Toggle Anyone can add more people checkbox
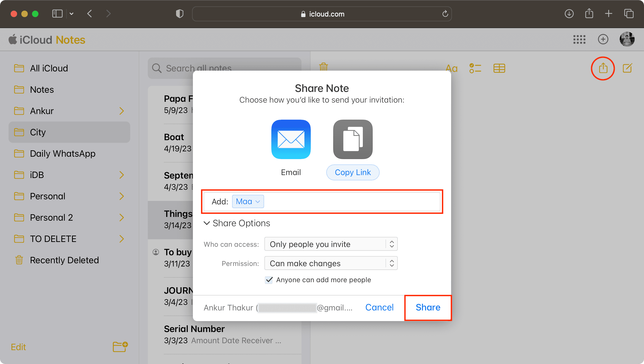The width and height of the screenshot is (644, 364). point(269,280)
